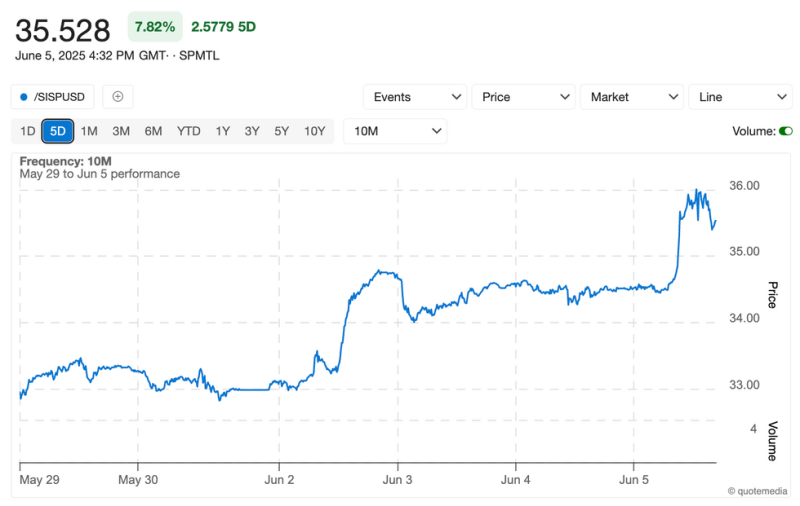Click the 2.5779 5D change text
Image resolution: width=800 pixels, height=506 pixels.
[x=223, y=27]
